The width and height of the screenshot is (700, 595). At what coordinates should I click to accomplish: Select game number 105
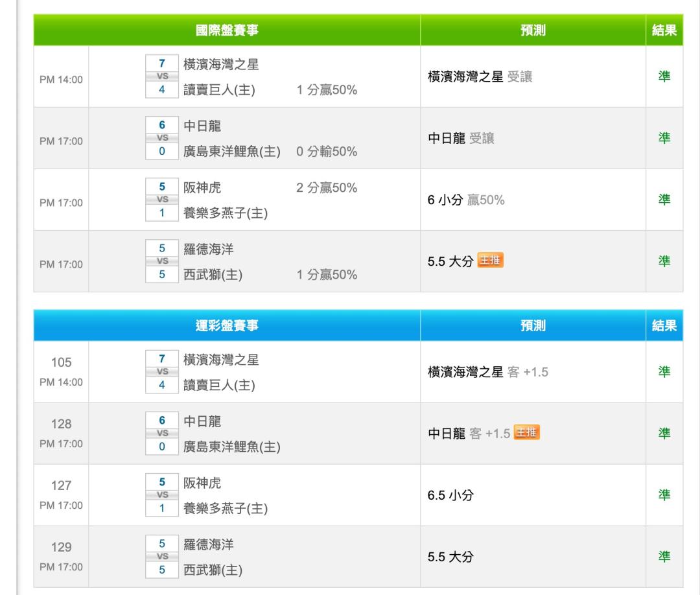(x=61, y=362)
